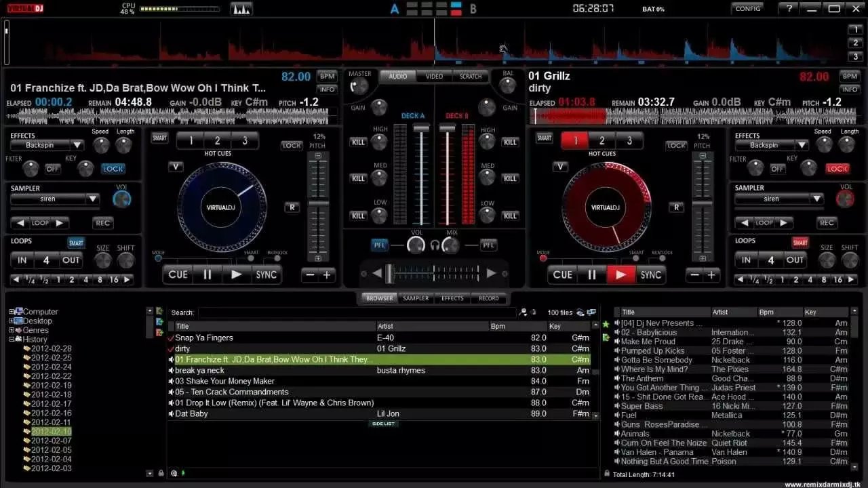Image resolution: width=868 pixels, height=488 pixels.
Task: Open the SAMPLER panel tab
Action: 416,298
